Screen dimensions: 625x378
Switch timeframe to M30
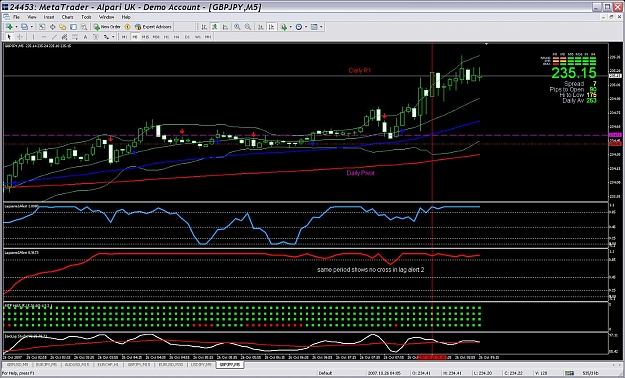click(x=156, y=37)
